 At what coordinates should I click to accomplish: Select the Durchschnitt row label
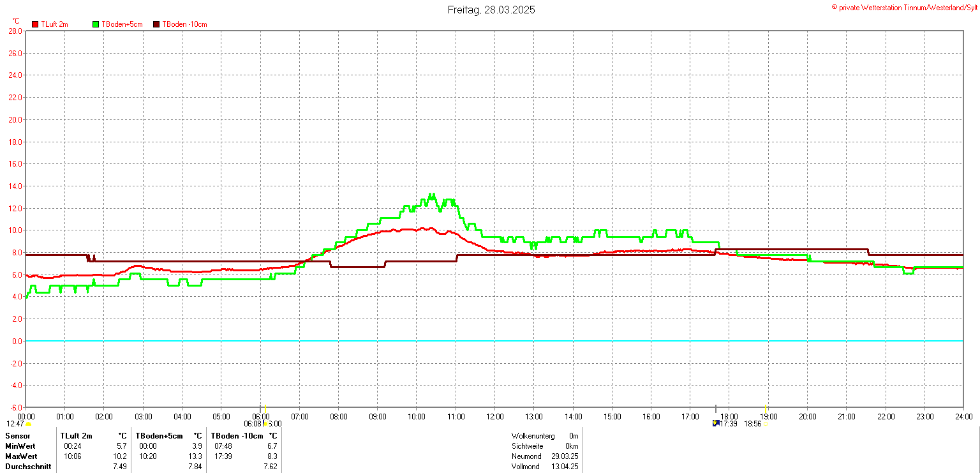tap(27, 467)
